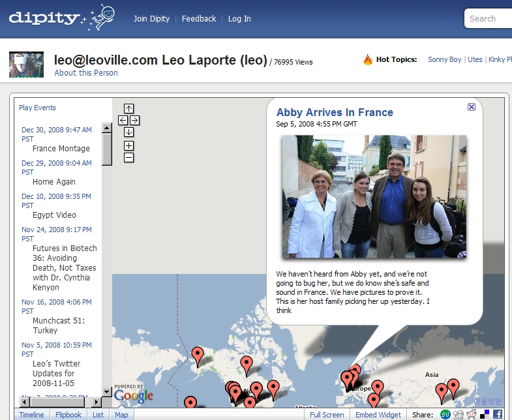
Task: Click the Nov 24, 2008 9:17 PM date
Action: pos(57,234)
